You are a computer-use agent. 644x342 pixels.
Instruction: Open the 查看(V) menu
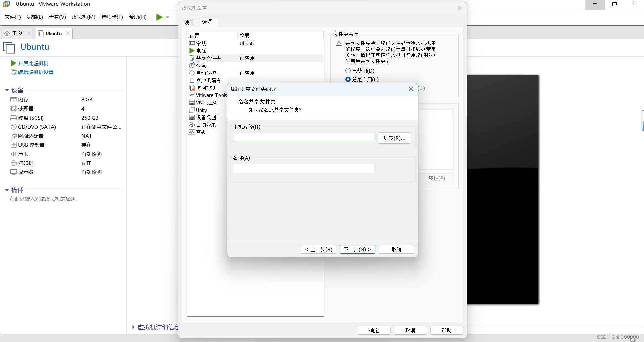pyautogui.click(x=57, y=17)
